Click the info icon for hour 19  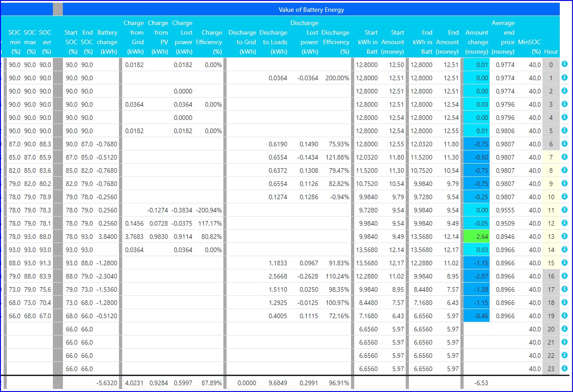point(564,315)
